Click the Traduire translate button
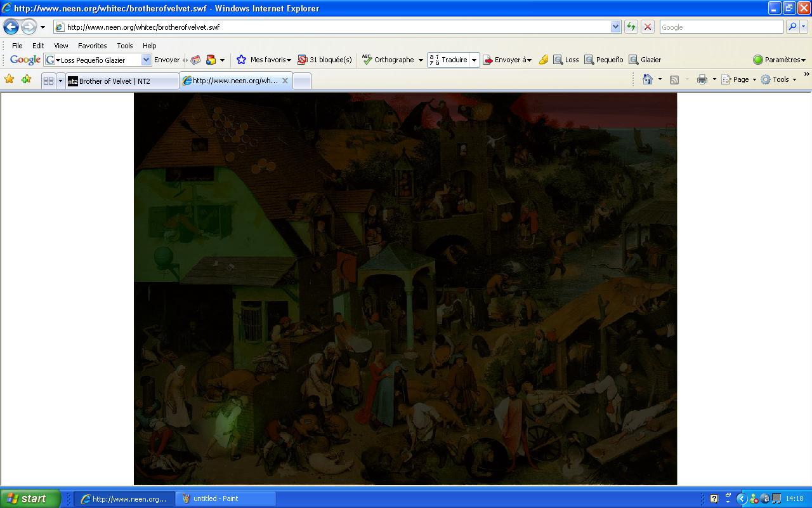The height and width of the screenshot is (508, 812). click(x=449, y=60)
